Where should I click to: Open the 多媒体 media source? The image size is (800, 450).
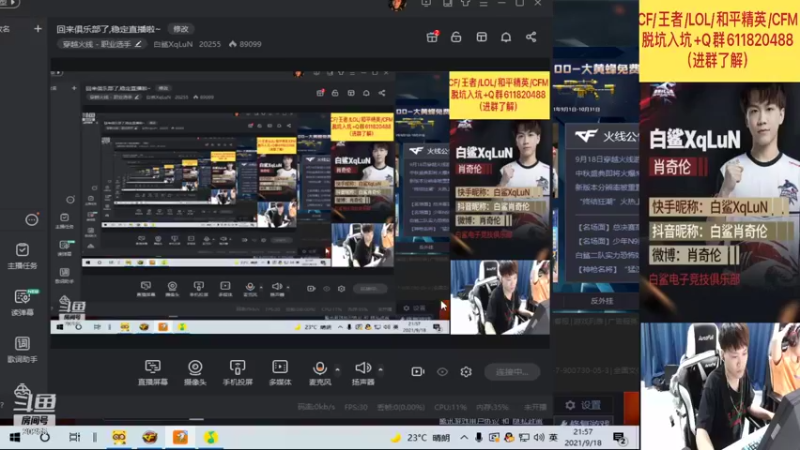tap(280, 372)
